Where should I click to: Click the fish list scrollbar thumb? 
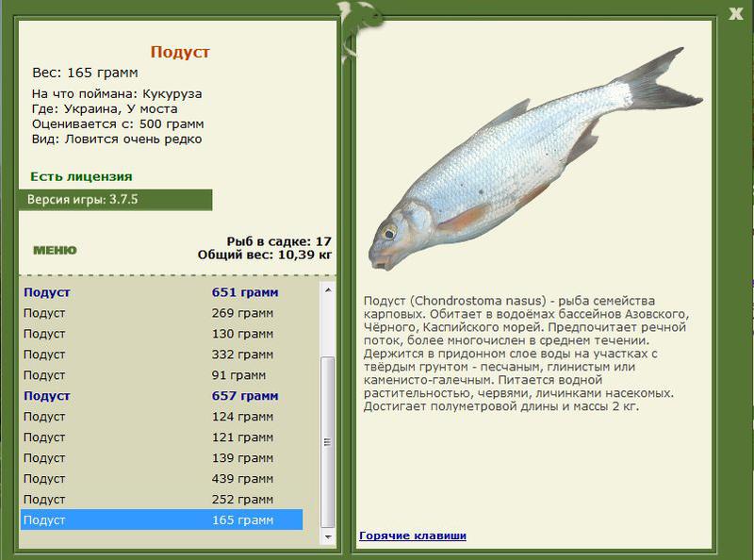pyautogui.click(x=327, y=442)
